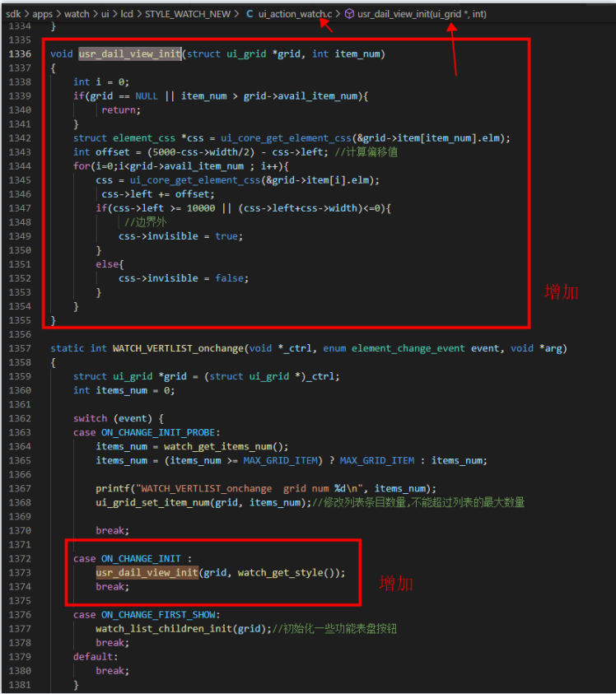616x694 pixels.
Task: Click 'css->invisible = true;' statement
Action: click(x=180, y=236)
